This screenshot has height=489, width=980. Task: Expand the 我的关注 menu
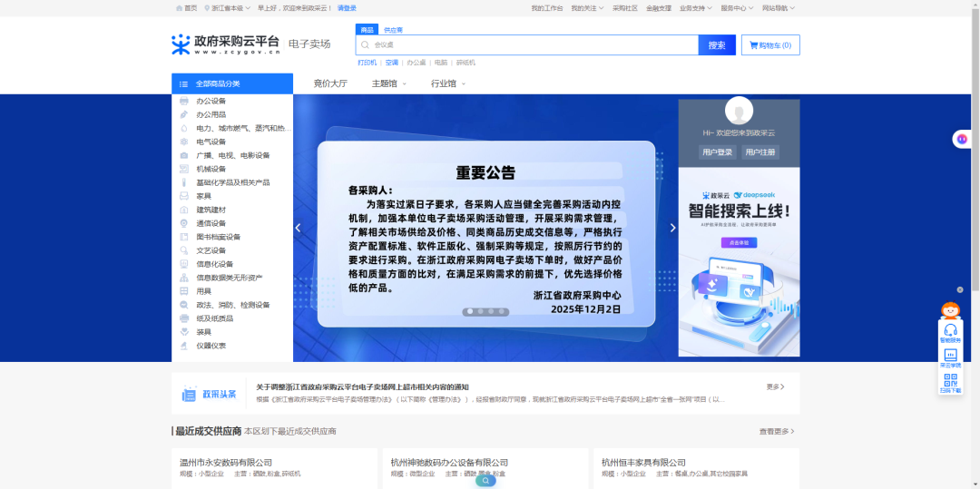point(587,8)
